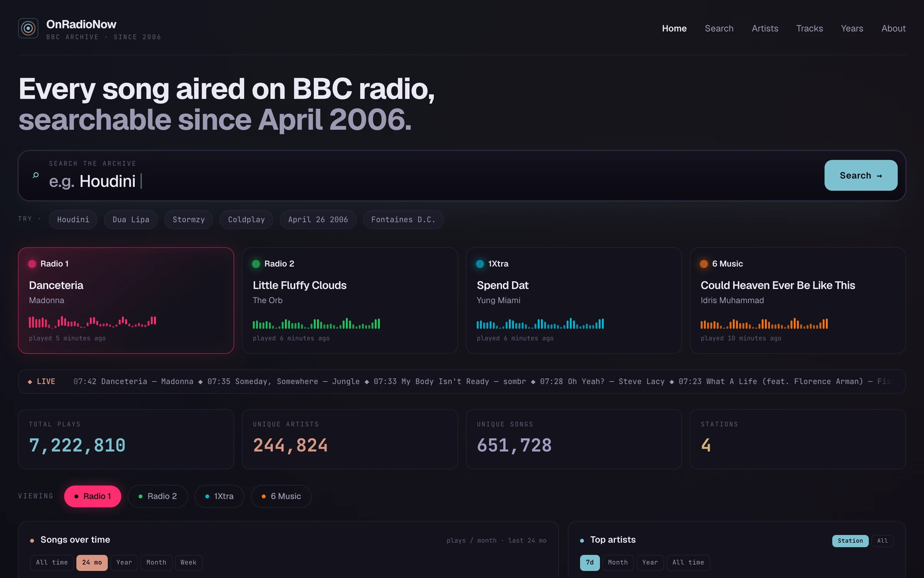
Task: Click the orange 6 Music station dot
Action: [x=704, y=264]
